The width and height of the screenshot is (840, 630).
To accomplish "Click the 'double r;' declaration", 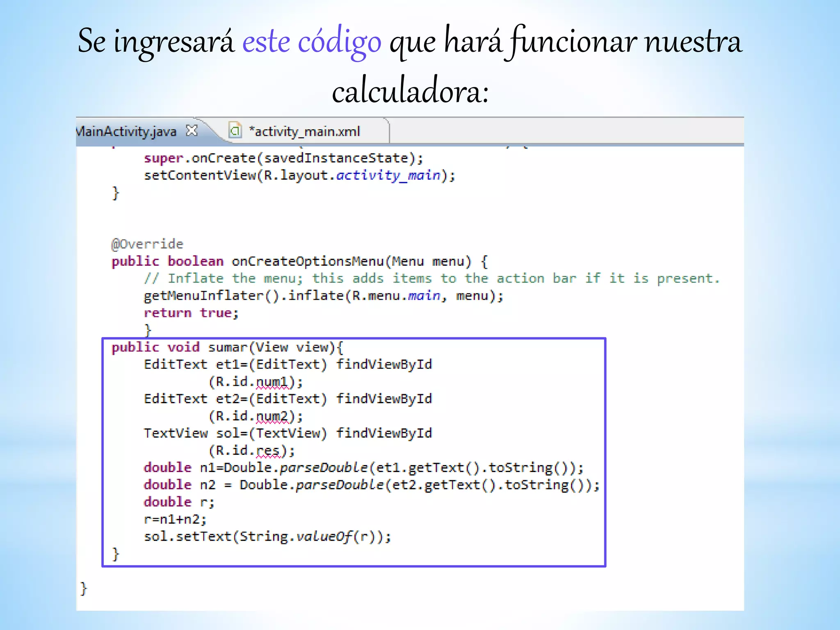I will (x=179, y=502).
